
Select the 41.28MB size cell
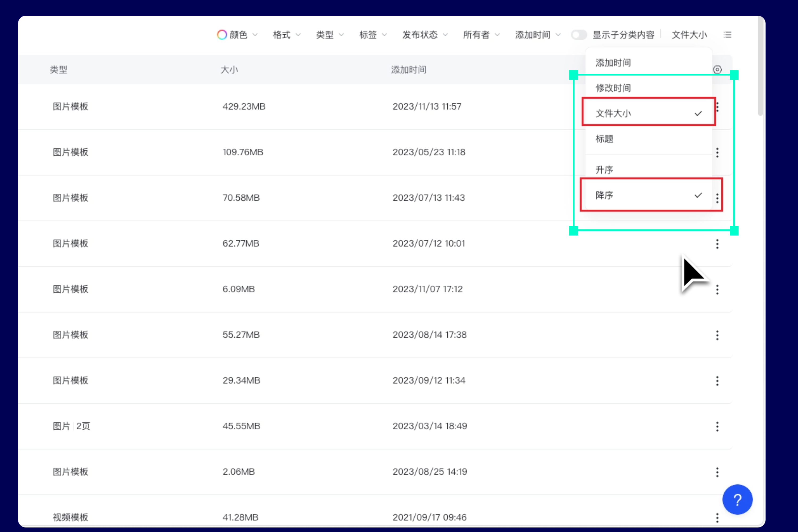(240, 517)
